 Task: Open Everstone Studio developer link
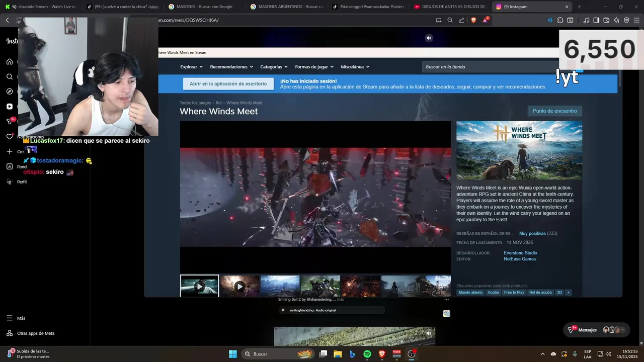520,253
